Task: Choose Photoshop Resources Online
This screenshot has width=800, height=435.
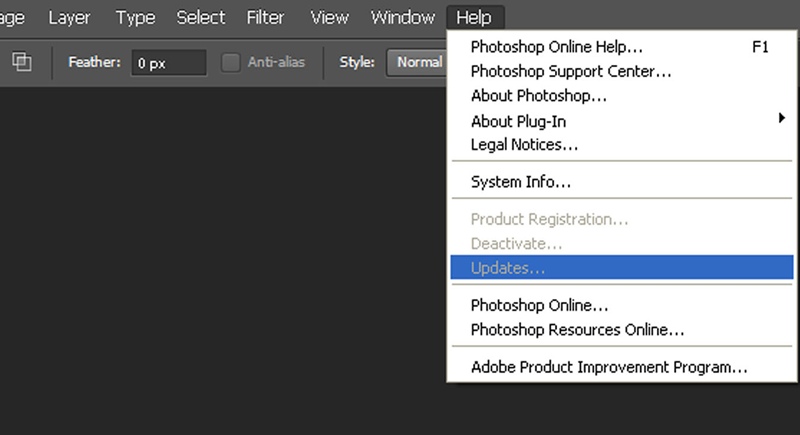Action: (x=621, y=330)
